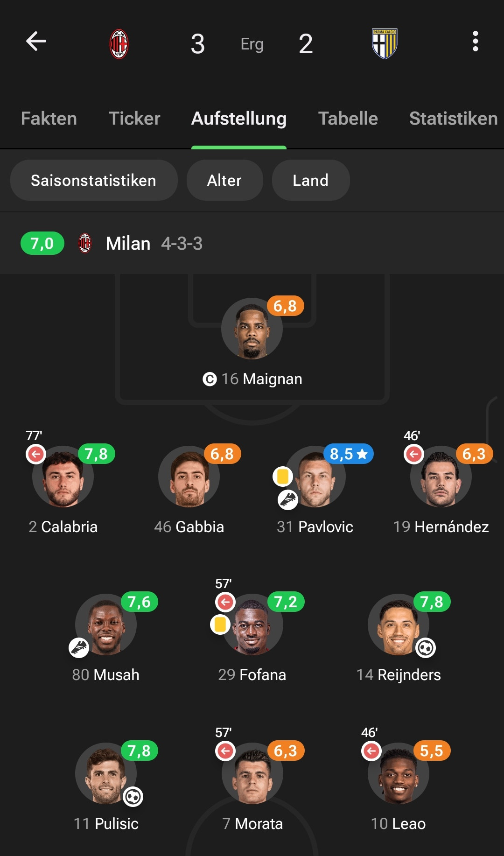Open the three-dot overflow menu
This screenshot has height=856, width=504.
pos(475,42)
